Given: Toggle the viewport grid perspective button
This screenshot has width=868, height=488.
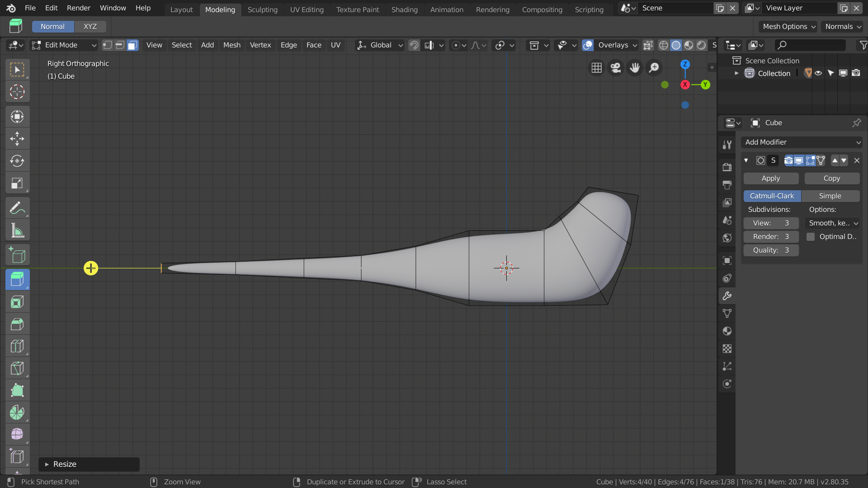Looking at the screenshot, I should [x=597, y=68].
